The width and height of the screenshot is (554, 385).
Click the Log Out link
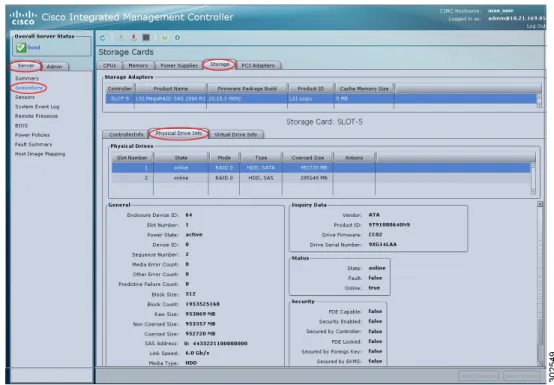click(x=536, y=26)
